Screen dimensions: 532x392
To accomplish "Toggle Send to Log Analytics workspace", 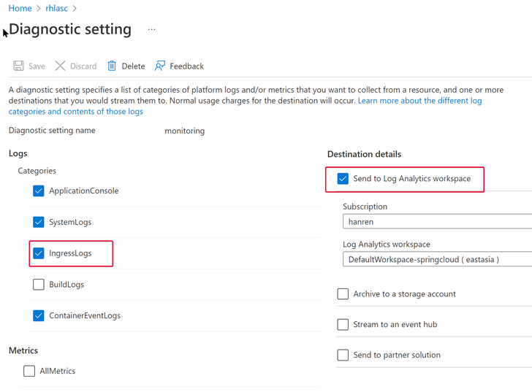I will coord(343,179).
